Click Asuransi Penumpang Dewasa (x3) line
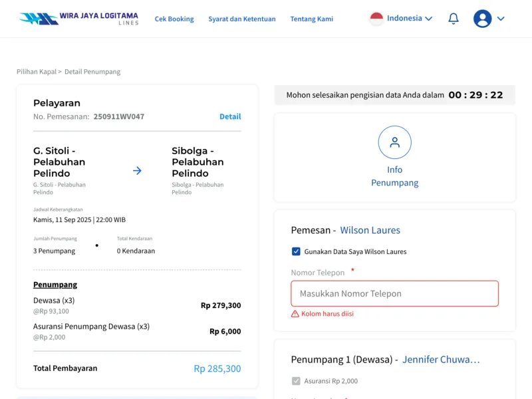532x399 pixels. 91,327
